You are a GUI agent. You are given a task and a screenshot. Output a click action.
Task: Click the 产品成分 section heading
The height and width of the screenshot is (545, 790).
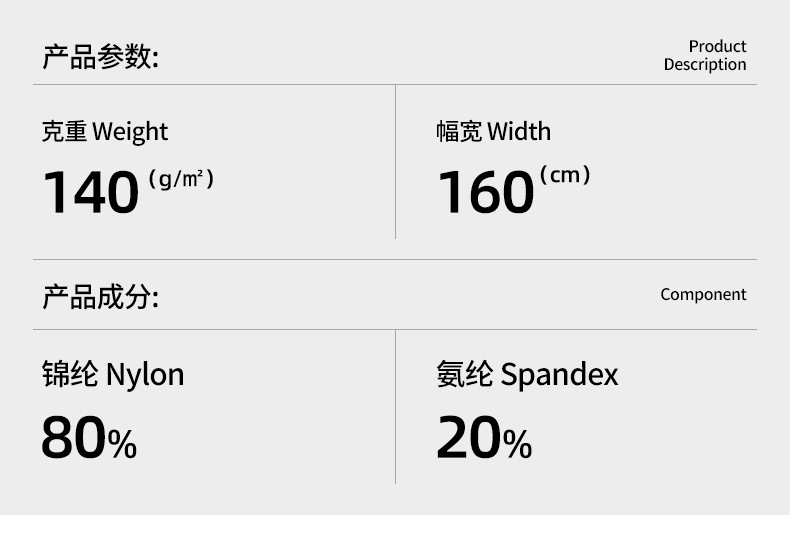pos(100,297)
